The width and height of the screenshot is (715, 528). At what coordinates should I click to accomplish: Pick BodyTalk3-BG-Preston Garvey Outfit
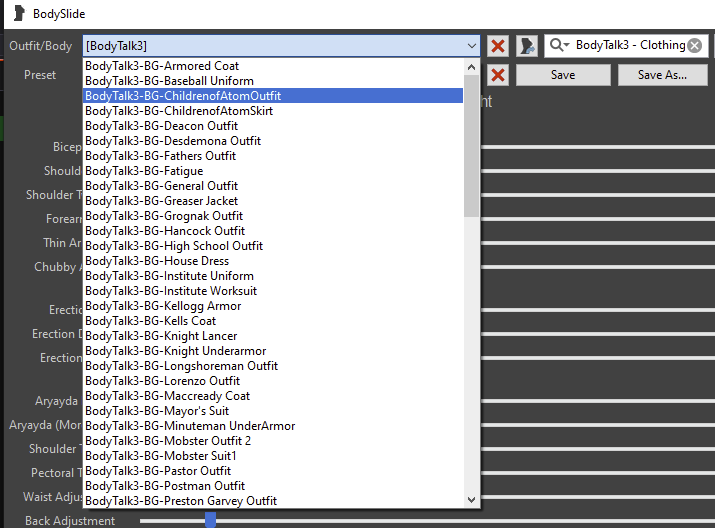tap(273, 501)
